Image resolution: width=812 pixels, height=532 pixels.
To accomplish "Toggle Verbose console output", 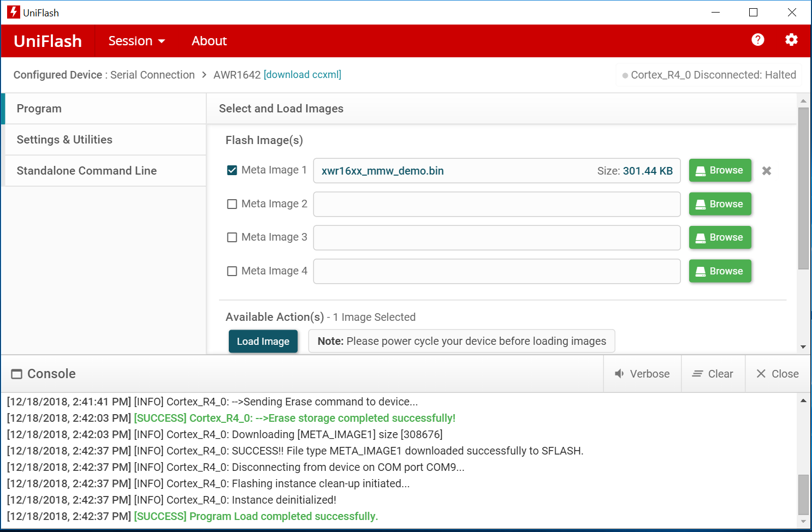I will pos(642,374).
